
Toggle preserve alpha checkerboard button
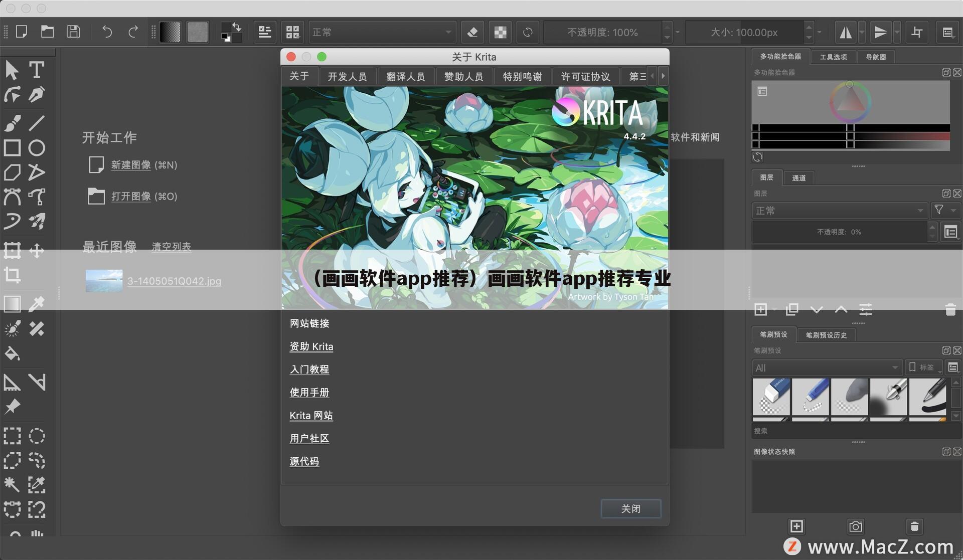pyautogui.click(x=500, y=32)
